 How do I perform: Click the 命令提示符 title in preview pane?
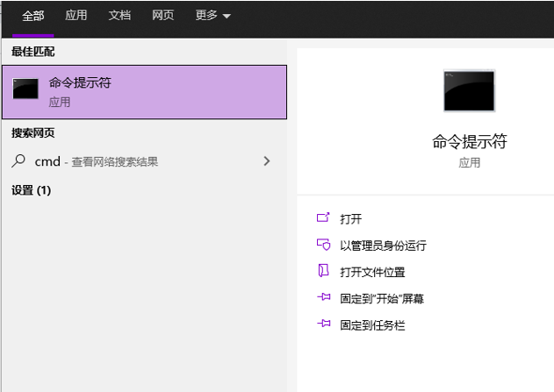click(470, 141)
